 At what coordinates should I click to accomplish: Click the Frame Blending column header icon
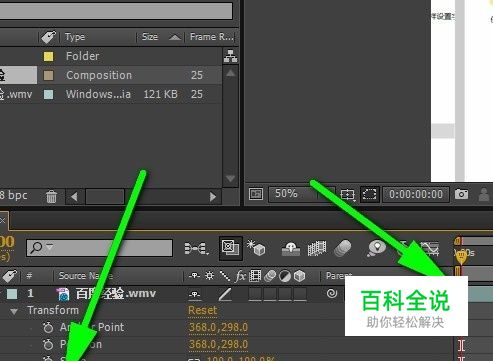255,276
